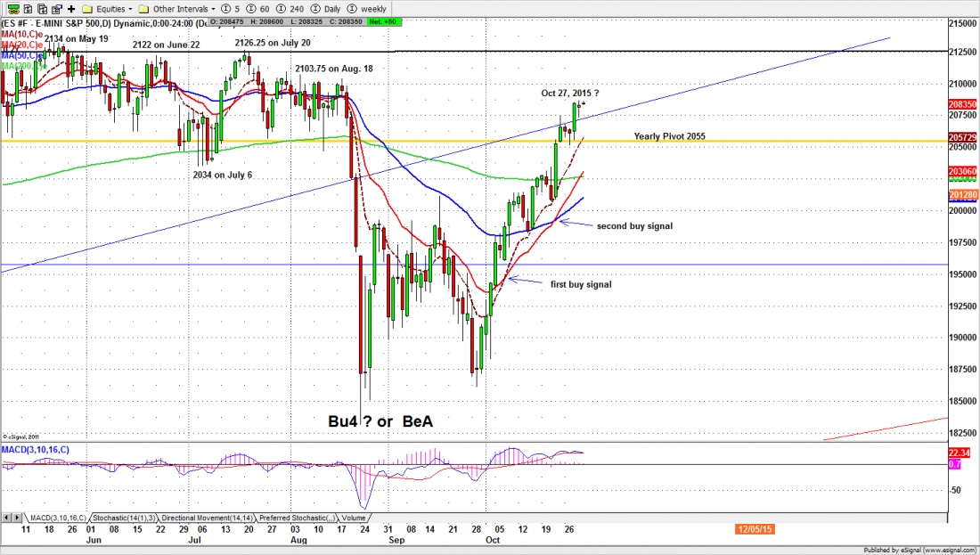The image size is (980, 555).
Task: Click the Other Intervals folder icon
Action: tap(145, 8)
